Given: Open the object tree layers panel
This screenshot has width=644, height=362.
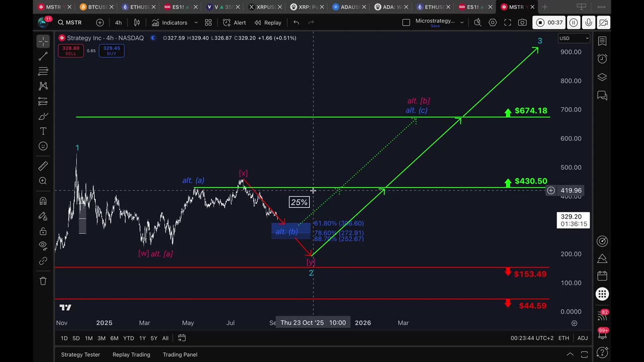Looking at the screenshot, I should point(602,77).
